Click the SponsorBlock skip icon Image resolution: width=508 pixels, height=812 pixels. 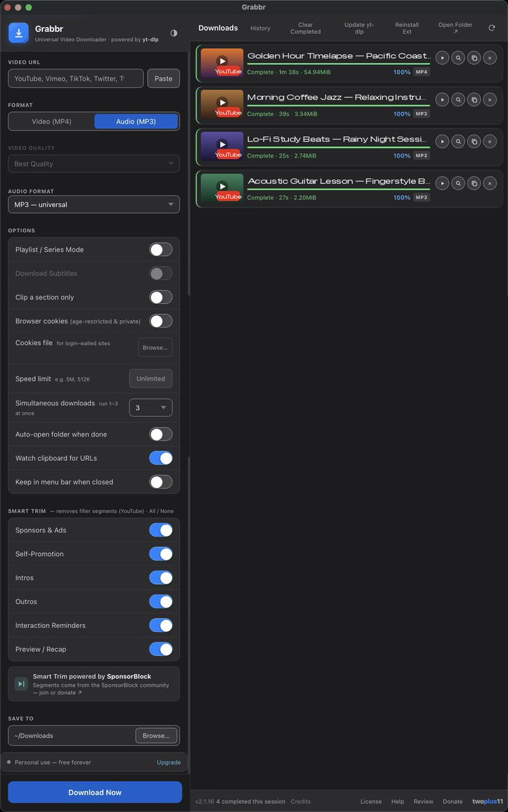point(21,684)
